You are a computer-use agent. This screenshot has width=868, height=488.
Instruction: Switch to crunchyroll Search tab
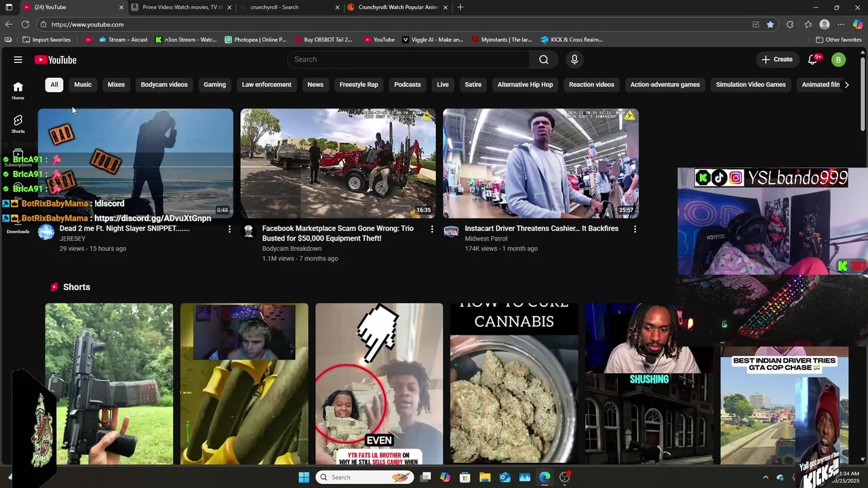pos(288,7)
